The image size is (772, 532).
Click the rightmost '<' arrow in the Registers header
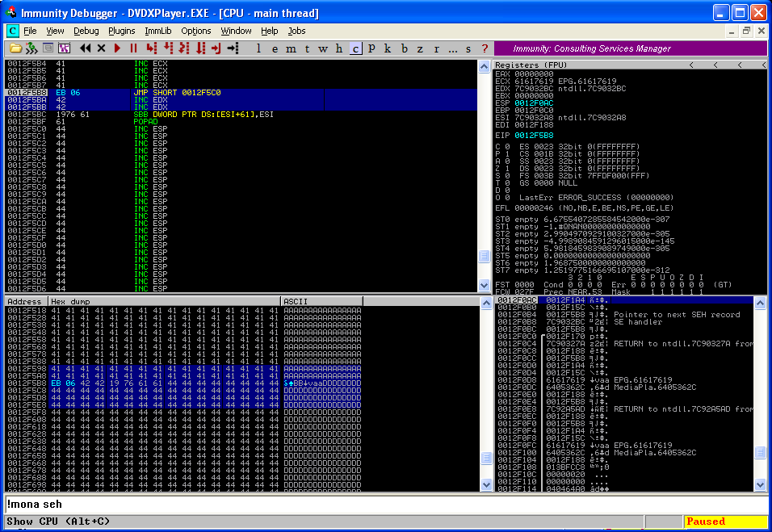[x=764, y=65]
